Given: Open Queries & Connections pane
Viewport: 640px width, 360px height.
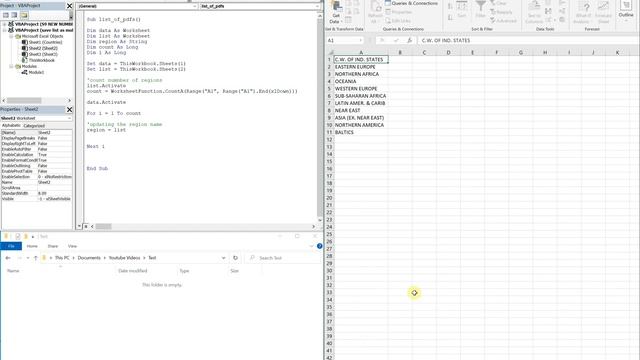Looking at the screenshot, I should point(411,3).
